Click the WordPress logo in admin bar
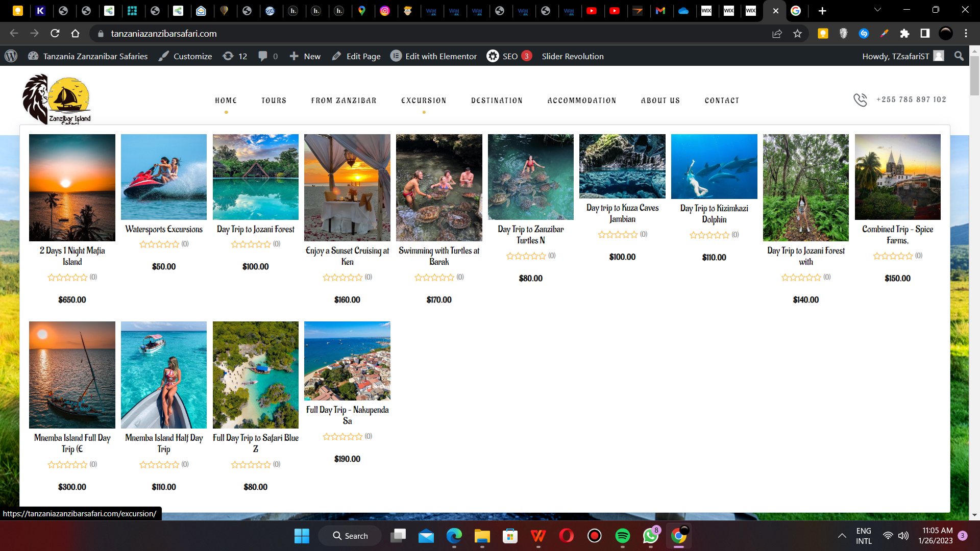The height and width of the screenshot is (551, 980). [x=11, y=56]
